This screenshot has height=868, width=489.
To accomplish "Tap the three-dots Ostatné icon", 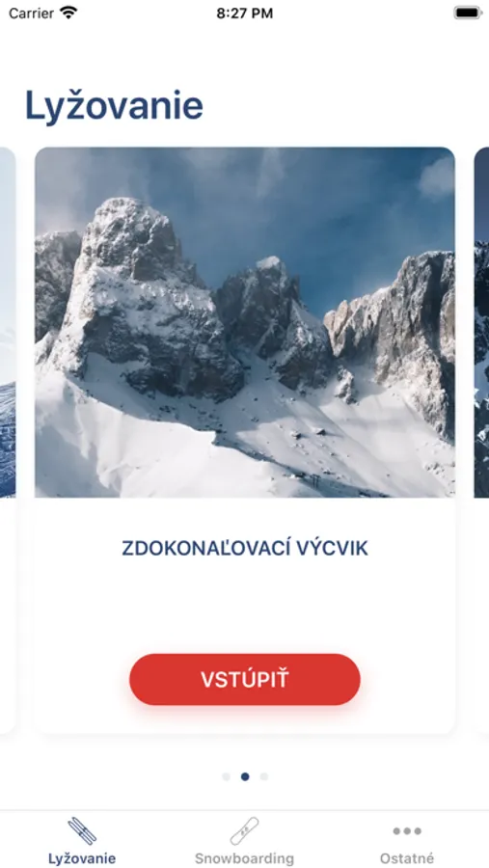I will click(407, 831).
